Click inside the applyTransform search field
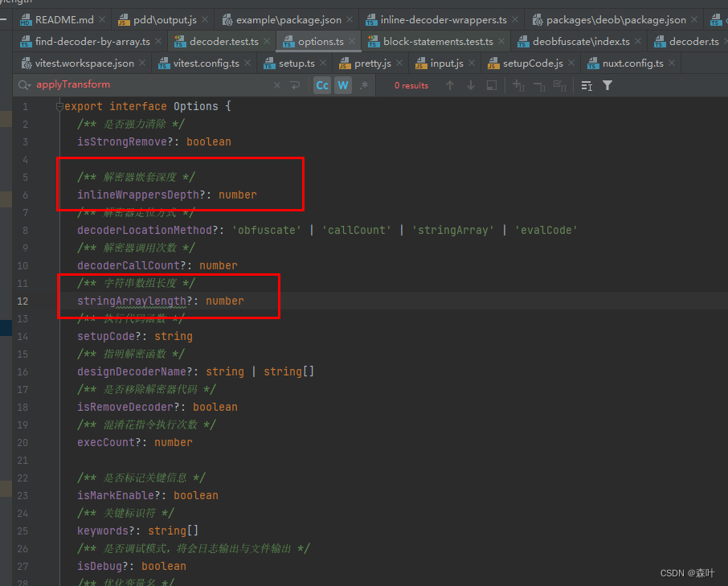The image size is (728, 586). pos(121,84)
